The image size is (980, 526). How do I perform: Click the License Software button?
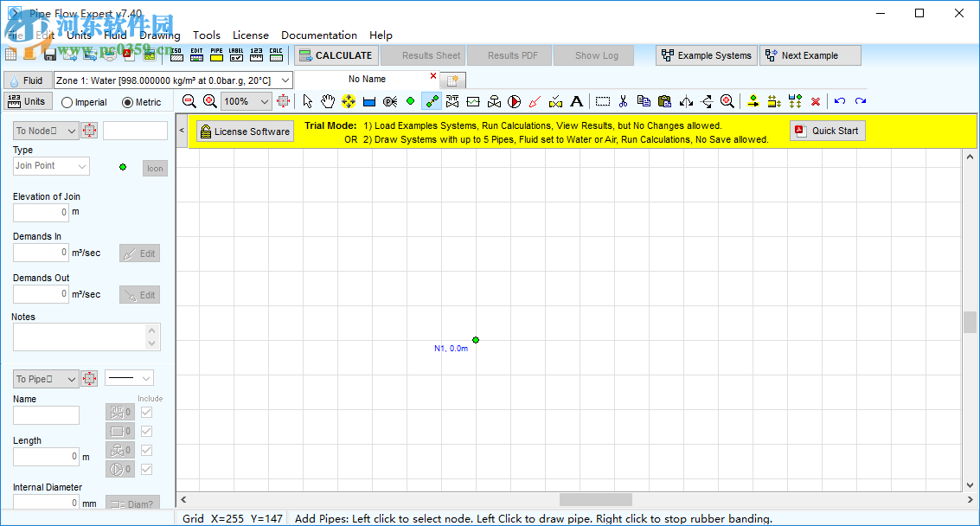[245, 131]
